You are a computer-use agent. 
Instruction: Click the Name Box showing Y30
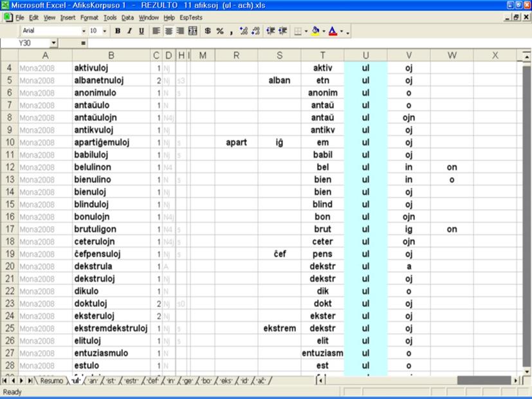(x=26, y=43)
